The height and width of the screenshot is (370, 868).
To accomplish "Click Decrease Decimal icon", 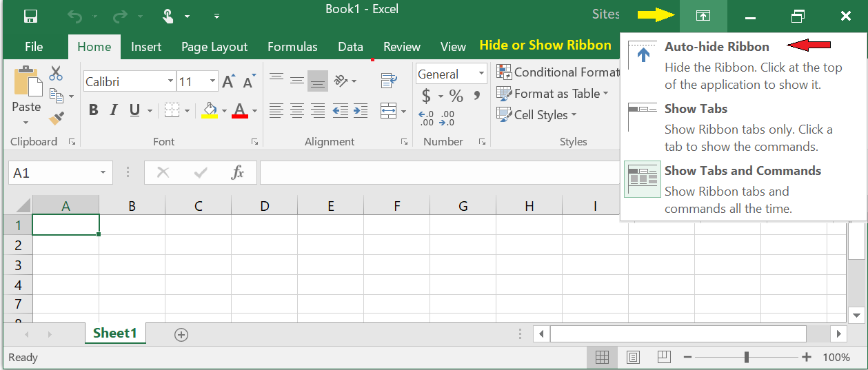I will tap(447, 119).
